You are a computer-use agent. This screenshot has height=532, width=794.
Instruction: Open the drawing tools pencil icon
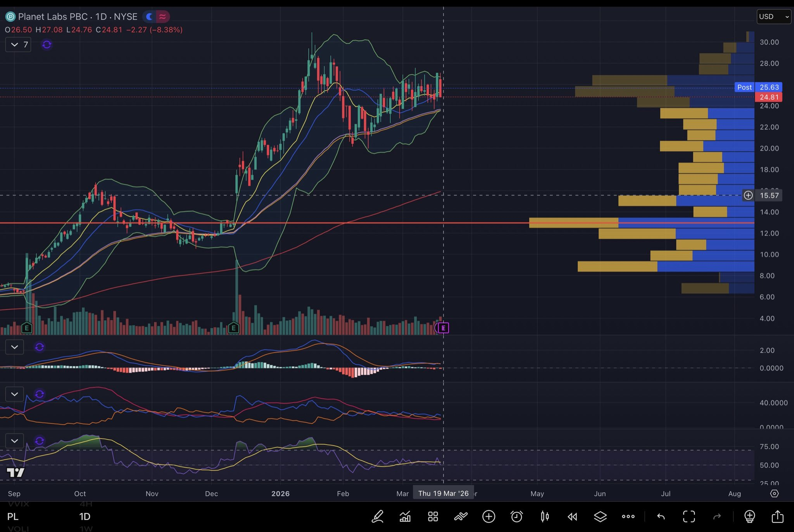coord(378,516)
